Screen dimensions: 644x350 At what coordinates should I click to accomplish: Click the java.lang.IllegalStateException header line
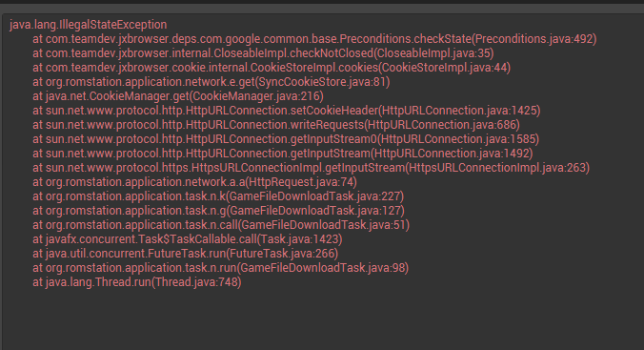[x=89, y=25]
